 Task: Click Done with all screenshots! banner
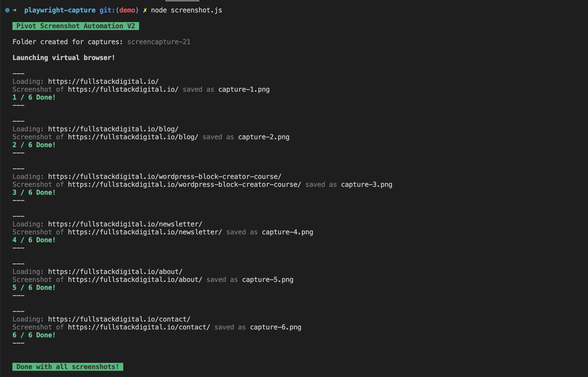click(x=68, y=367)
